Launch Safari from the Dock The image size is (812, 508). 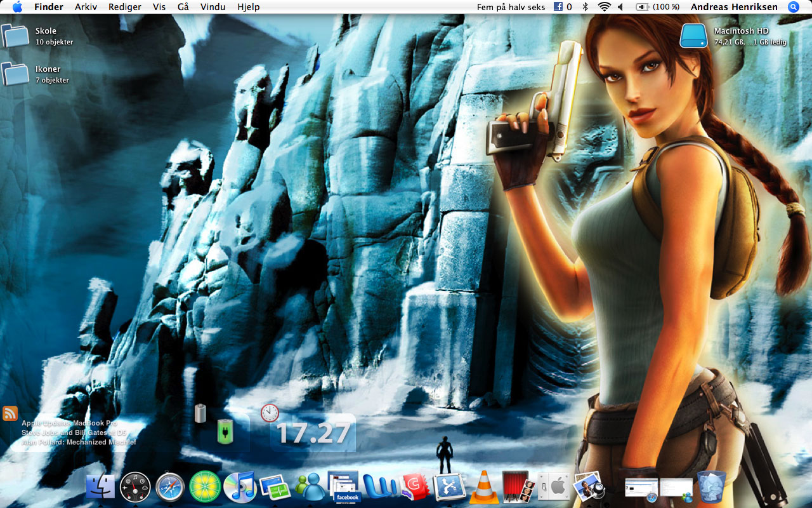(x=170, y=487)
